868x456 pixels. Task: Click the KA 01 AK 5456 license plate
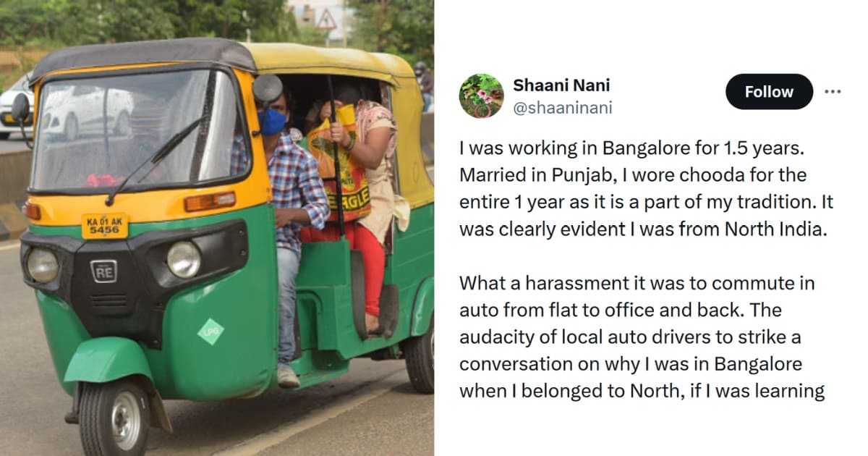click(x=104, y=226)
